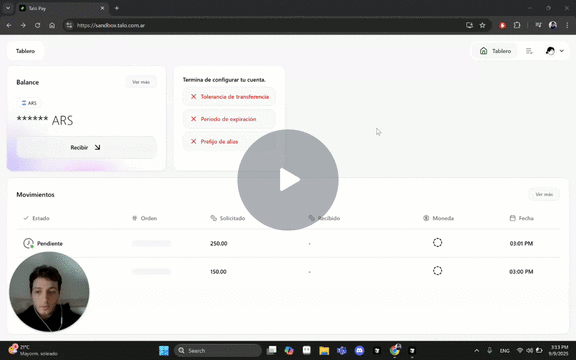The width and height of the screenshot is (576, 360).
Task: Expand the user avatar dropdown
Action: tap(554, 51)
